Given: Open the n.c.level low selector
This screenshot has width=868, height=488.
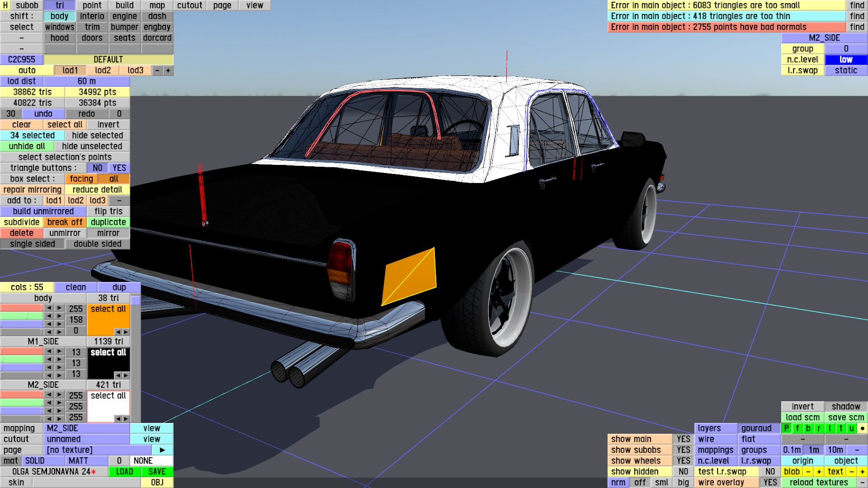Looking at the screenshot, I should tap(846, 60).
